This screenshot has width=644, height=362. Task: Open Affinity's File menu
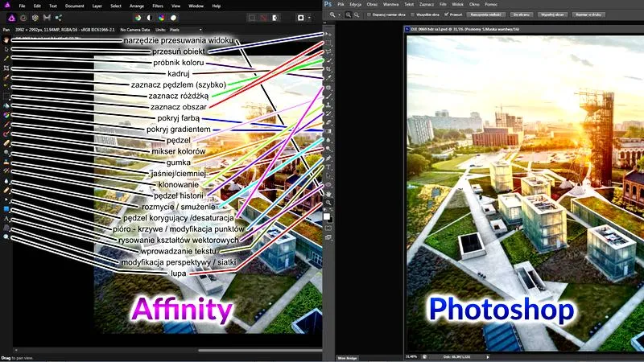coord(23,6)
